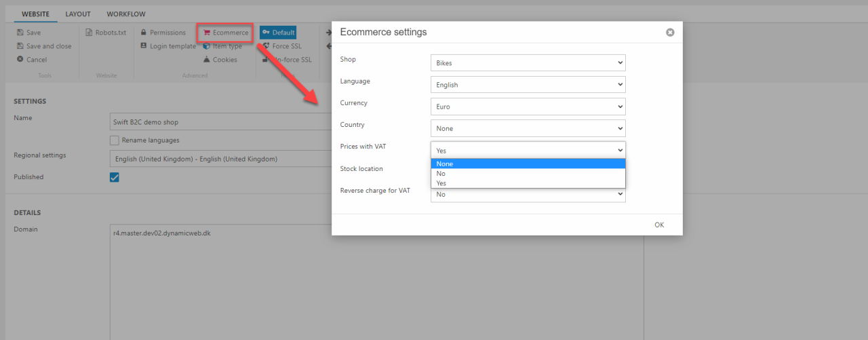Enable the Rename languages checkbox
Image resolution: width=868 pixels, height=340 pixels.
coord(115,140)
